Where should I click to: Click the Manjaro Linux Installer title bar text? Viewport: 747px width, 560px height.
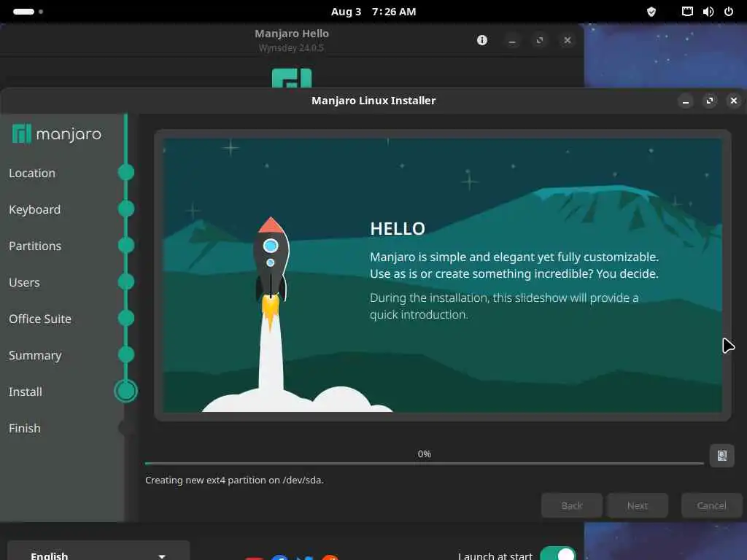tap(373, 101)
